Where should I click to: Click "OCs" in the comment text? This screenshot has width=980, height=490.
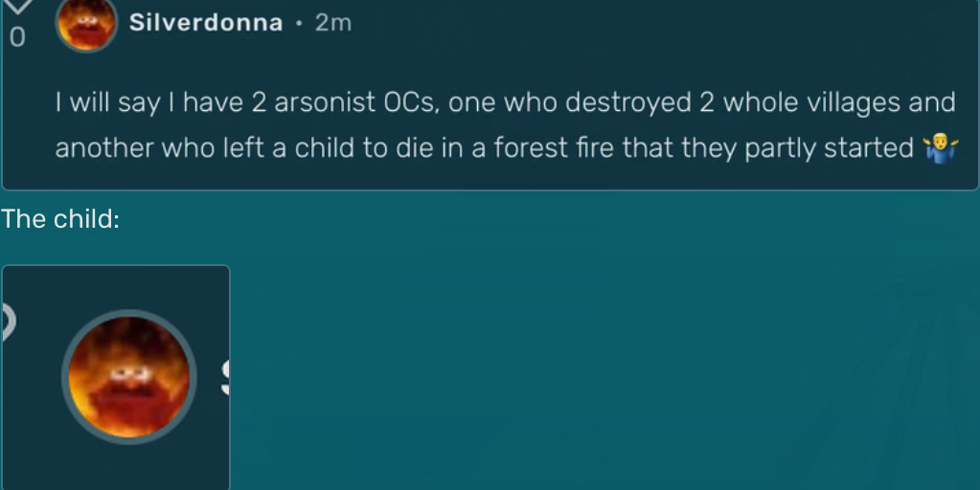coord(410,102)
